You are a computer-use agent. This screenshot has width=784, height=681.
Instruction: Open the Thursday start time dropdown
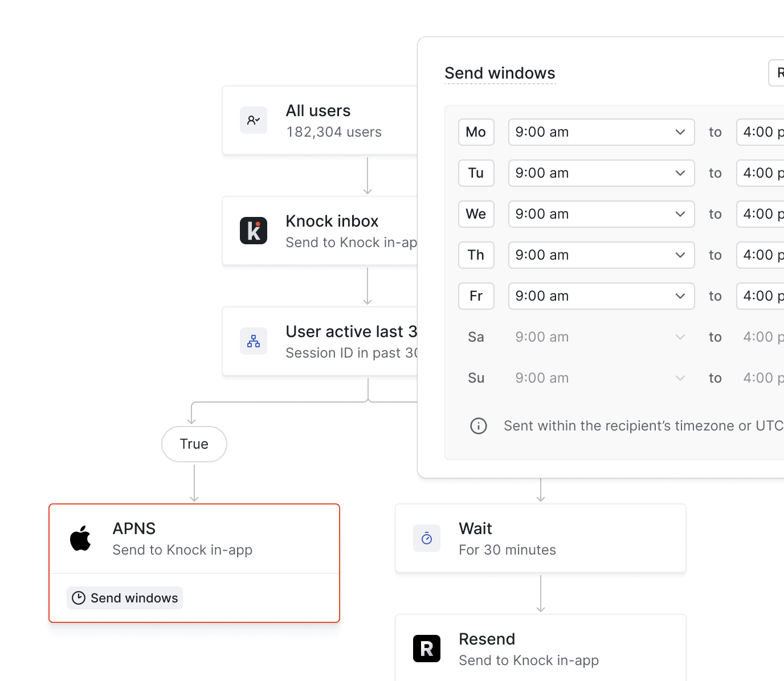tap(601, 255)
